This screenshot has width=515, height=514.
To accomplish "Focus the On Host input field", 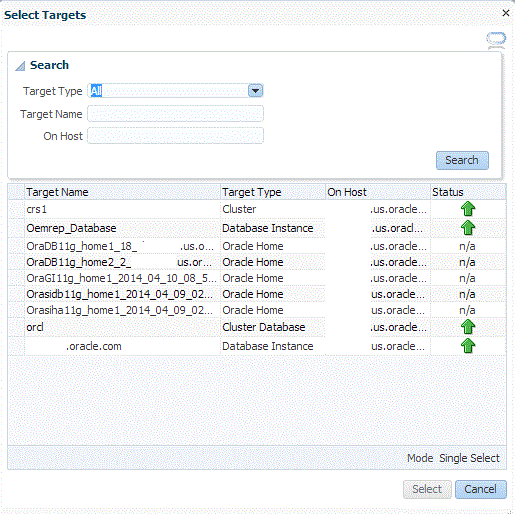I will pyautogui.click(x=175, y=136).
